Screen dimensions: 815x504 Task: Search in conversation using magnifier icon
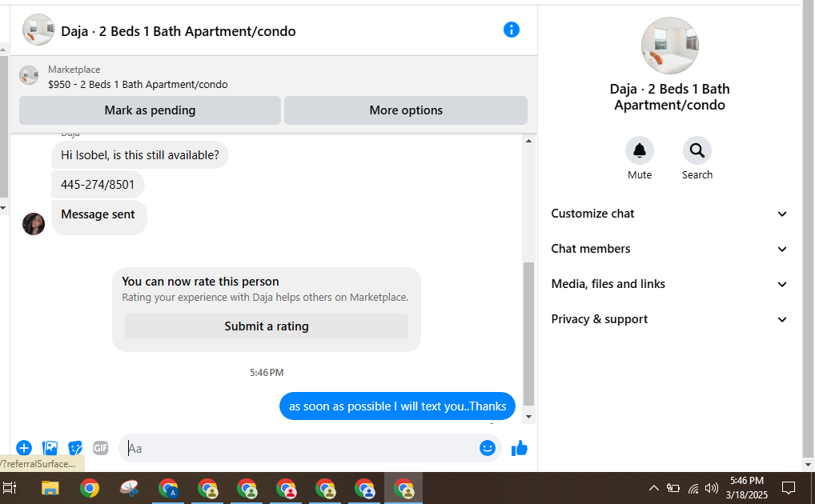pos(697,150)
